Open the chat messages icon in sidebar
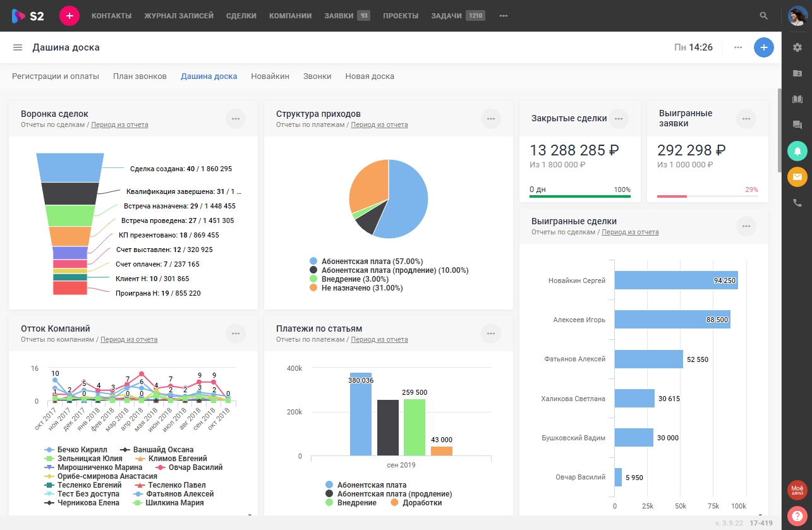This screenshot has width=812, height=530. click(797, 125)
